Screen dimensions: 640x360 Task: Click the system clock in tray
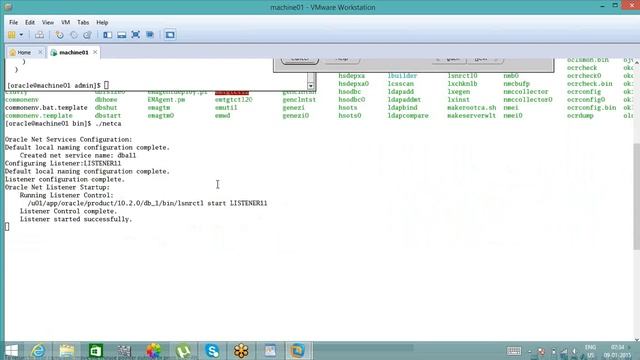coord(617,351)
